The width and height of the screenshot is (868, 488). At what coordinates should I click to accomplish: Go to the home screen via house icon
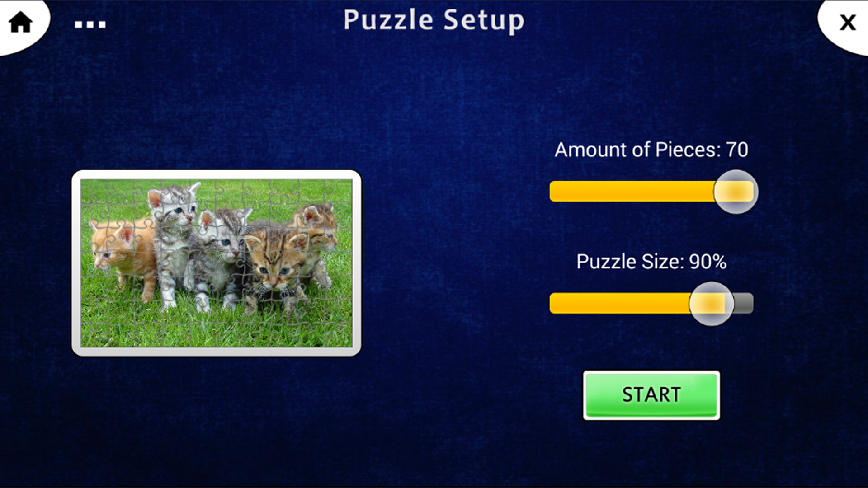21,23
